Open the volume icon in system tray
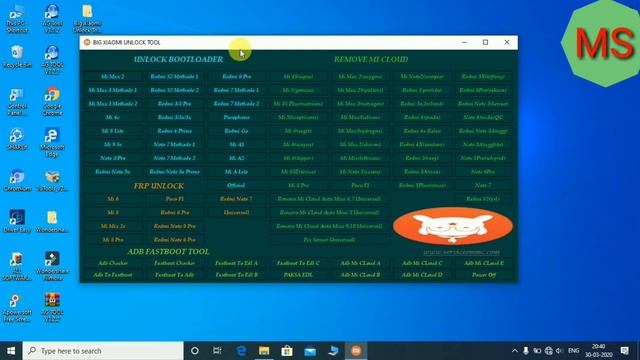The width and height of the screenshot is (640, 360). pyautogui.click(x=560, y=351)
